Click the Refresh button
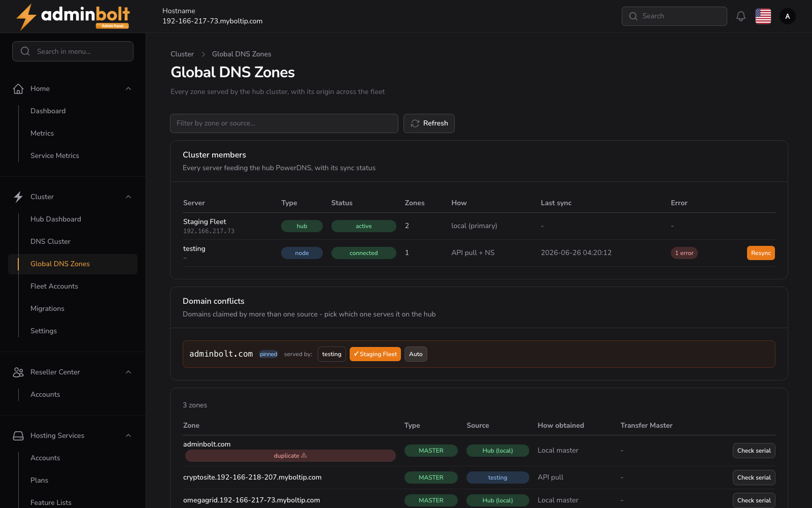Screen dimensions: 812x508 click(x=429, y=123)
